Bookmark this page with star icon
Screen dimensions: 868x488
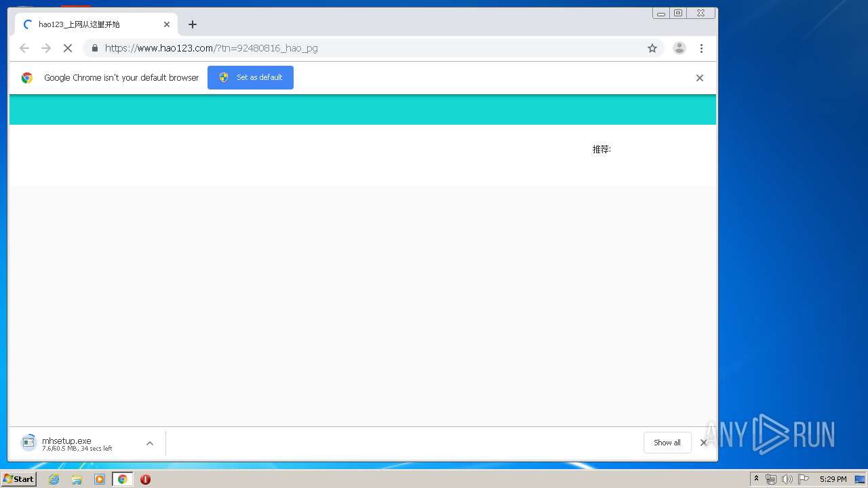point(652,48)
